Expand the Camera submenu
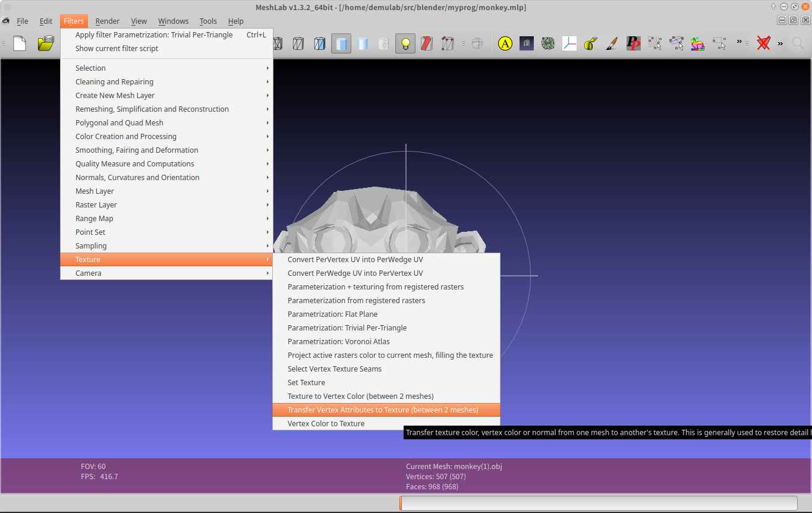Viewport: 812px width, 513px height. (x=166, y=273)
